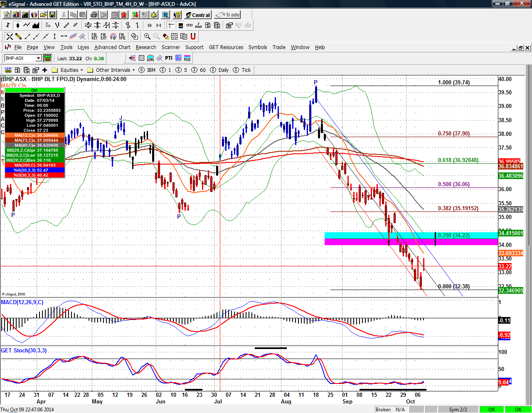The width and height of the screenshot is (532, 413).
Task: Select the Fibonacci Retracement tool
Action: point(94,37)
